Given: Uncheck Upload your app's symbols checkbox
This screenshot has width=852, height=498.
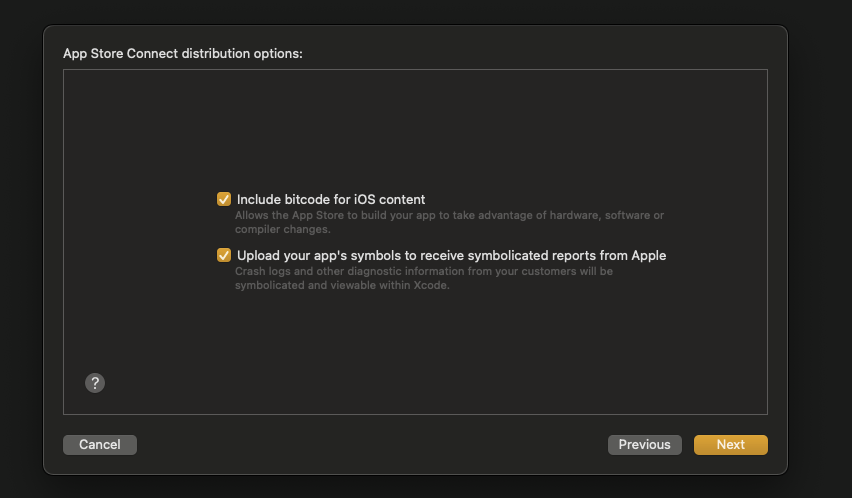Looking at the screenshot, I should point(224,255).
